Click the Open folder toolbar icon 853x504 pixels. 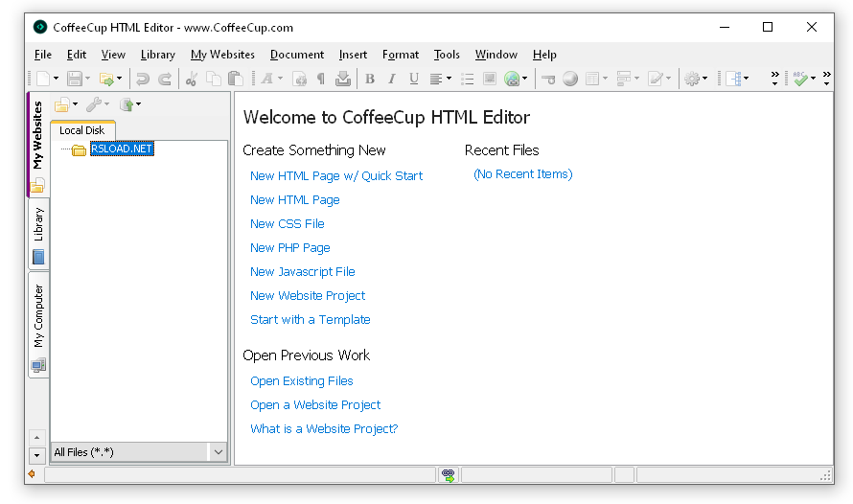click(x=106, y=79)
